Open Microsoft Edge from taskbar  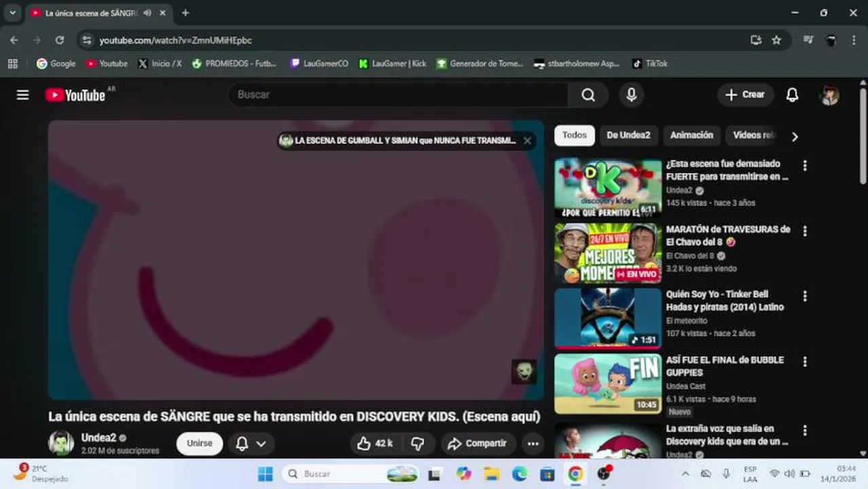[x=520, y=473]
